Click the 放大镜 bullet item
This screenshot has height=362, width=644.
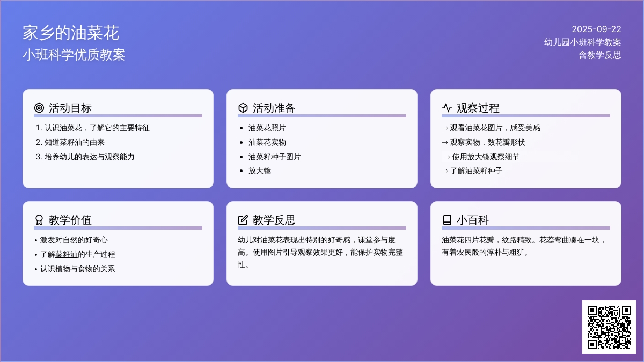click(259, 171)
